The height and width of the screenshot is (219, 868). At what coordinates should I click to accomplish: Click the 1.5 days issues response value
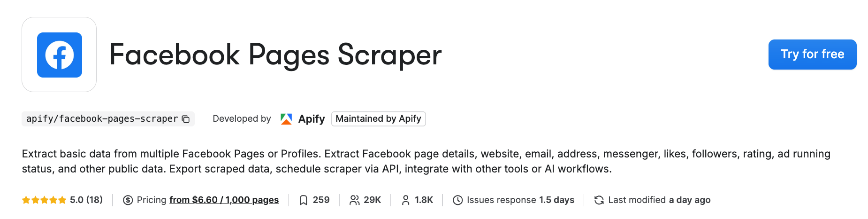click(x=556, y=200)
